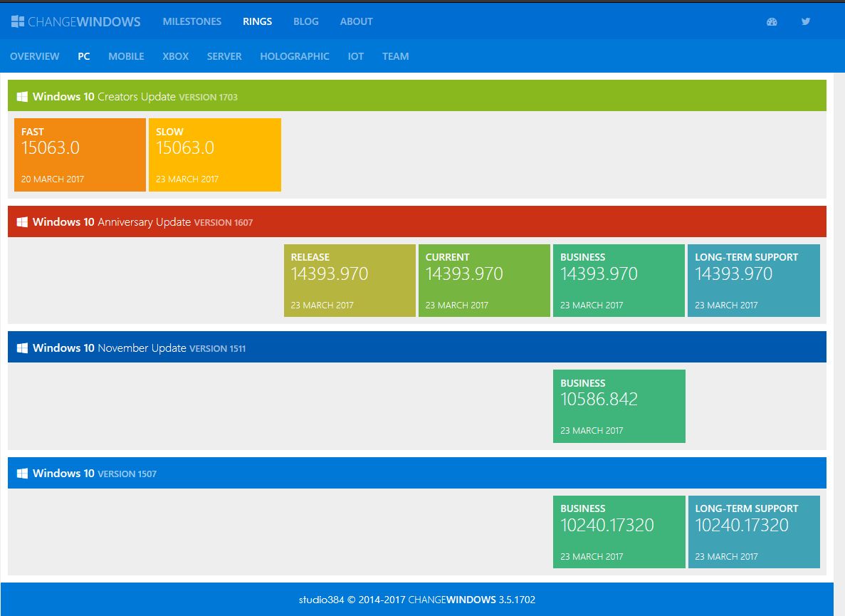This screenshot has width=845, height=616.
Task: Open the Fast ring 15063.0 tile
Action: click(x=80, y=155)
